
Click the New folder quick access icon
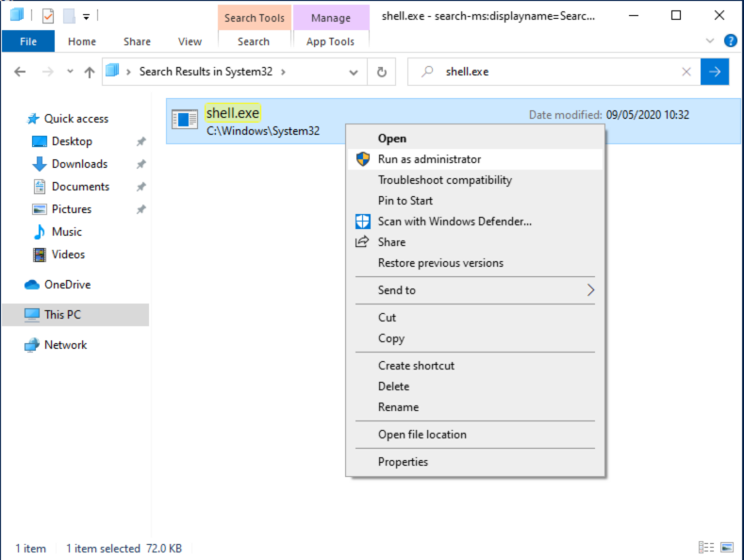[x=69, y=16]
